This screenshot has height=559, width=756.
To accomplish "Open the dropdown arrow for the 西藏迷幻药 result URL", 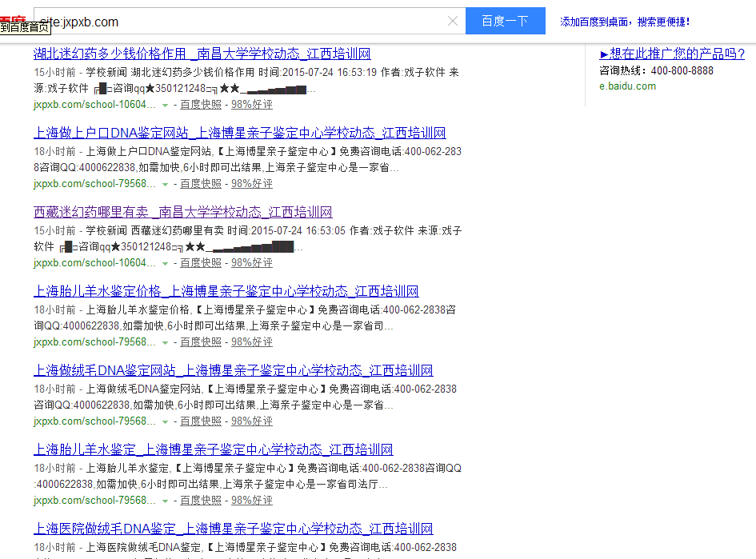I will tap(166, 262).
